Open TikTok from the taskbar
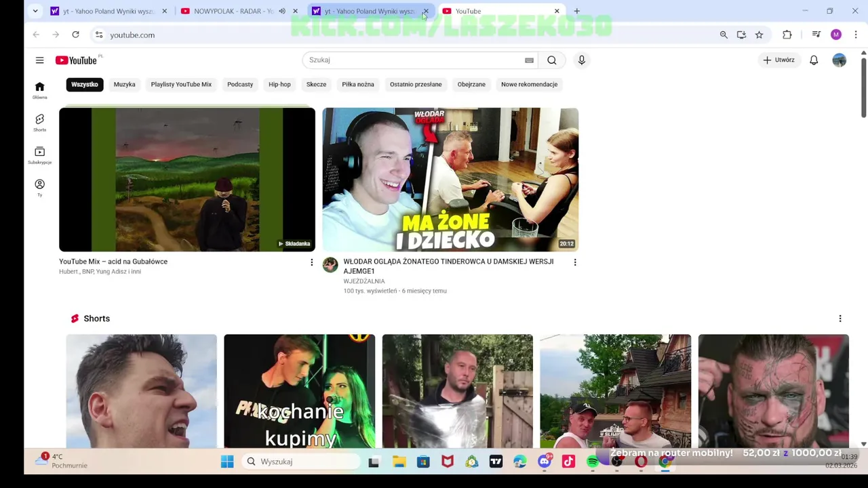The height and width of the screenshot is (488, 868). point(568,462)
